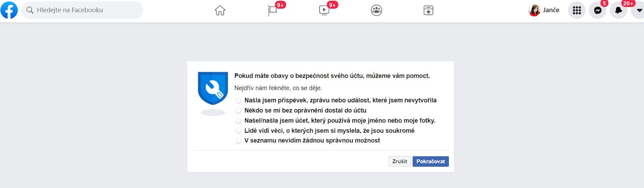Open the Favorites star icon

pyautogui.click(x=428, y=10)
